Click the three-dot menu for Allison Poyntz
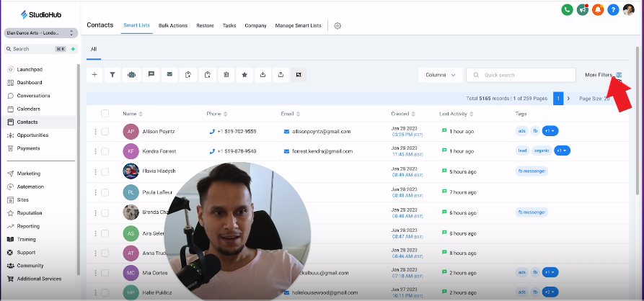The width and height of the screenshot is (644, 301). coord(95,132)
